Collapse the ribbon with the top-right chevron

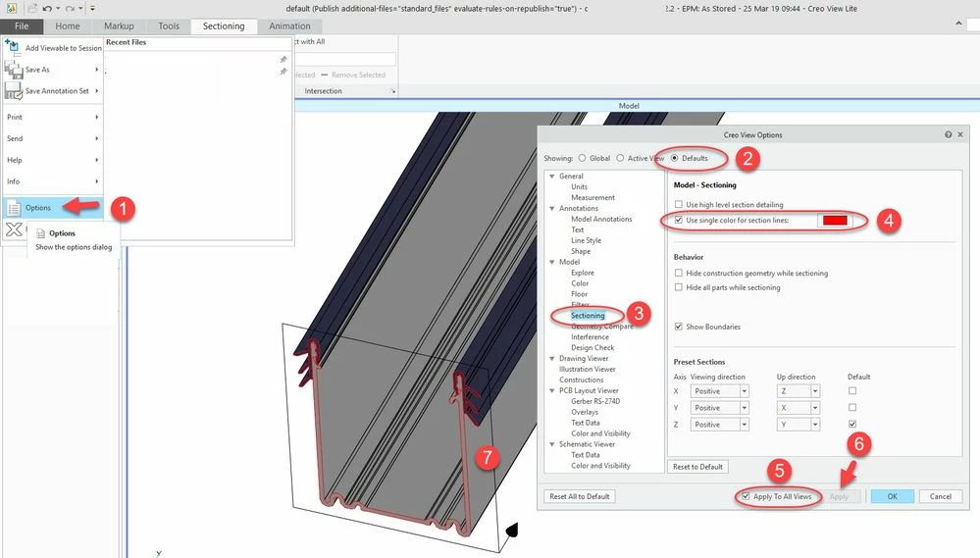[x=958, y=24]
